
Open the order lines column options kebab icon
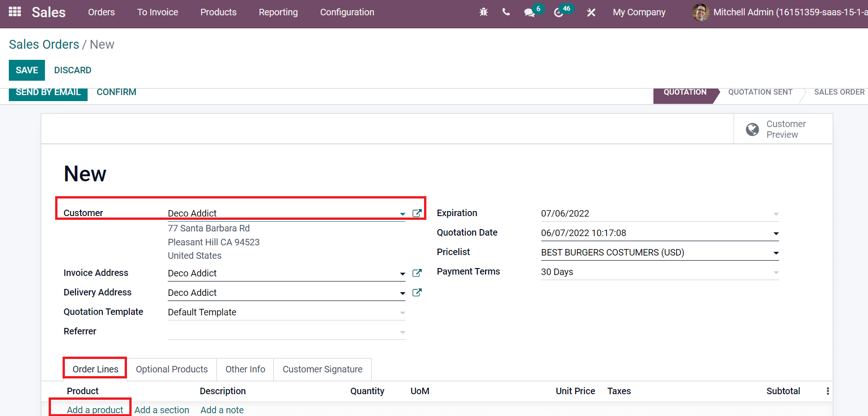[x=827, y=391]
